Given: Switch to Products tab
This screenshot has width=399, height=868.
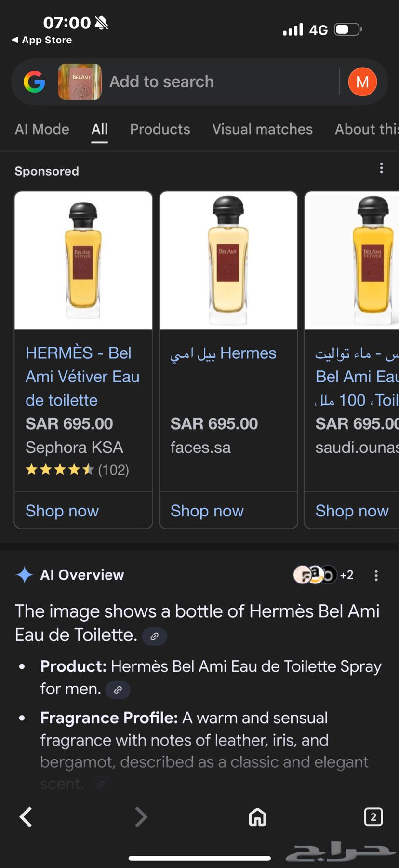Looking at the screenshot, I should pyautogui.click(x=160, y=129).
